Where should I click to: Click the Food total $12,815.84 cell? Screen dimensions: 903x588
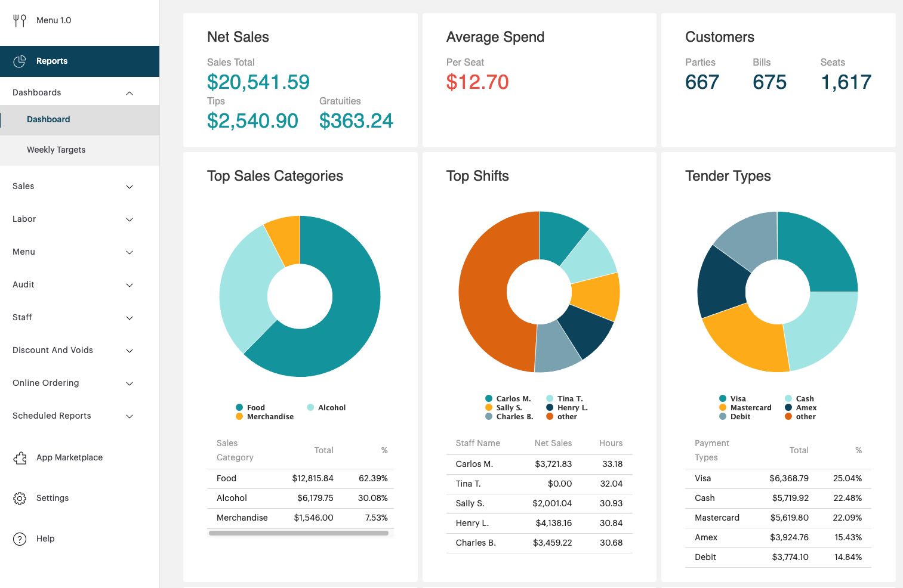pos(313,478)
